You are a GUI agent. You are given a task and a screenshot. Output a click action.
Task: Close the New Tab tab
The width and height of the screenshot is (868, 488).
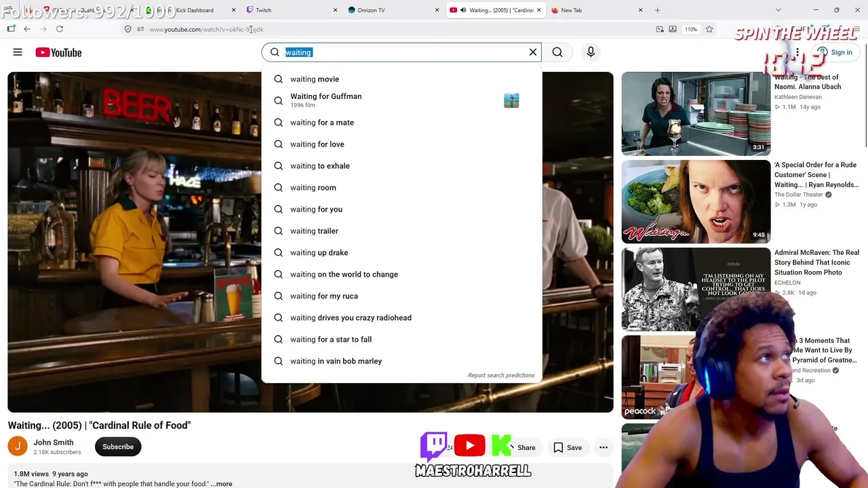pos(640,10)
